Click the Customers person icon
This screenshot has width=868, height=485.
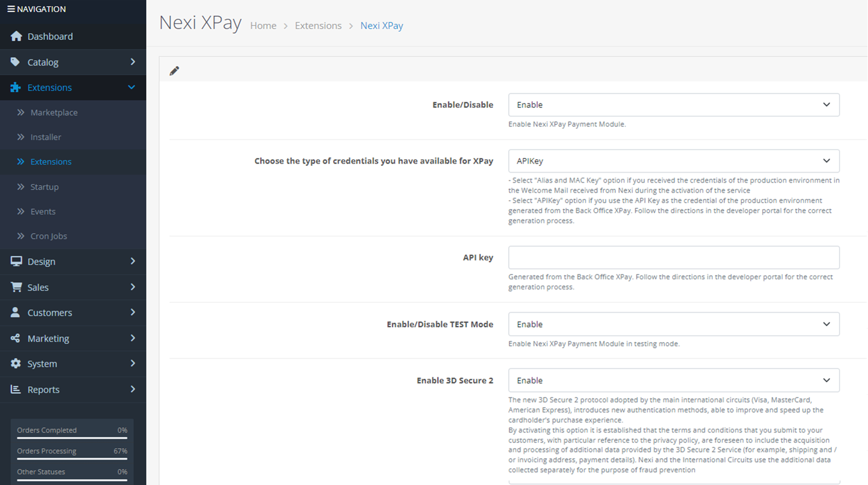coord(15,312)
